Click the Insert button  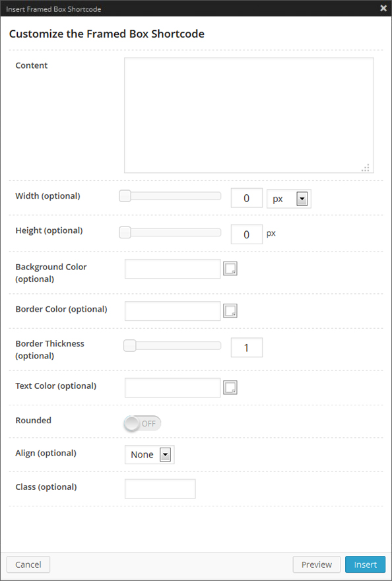pyautogui.click(x=365, y=564)
